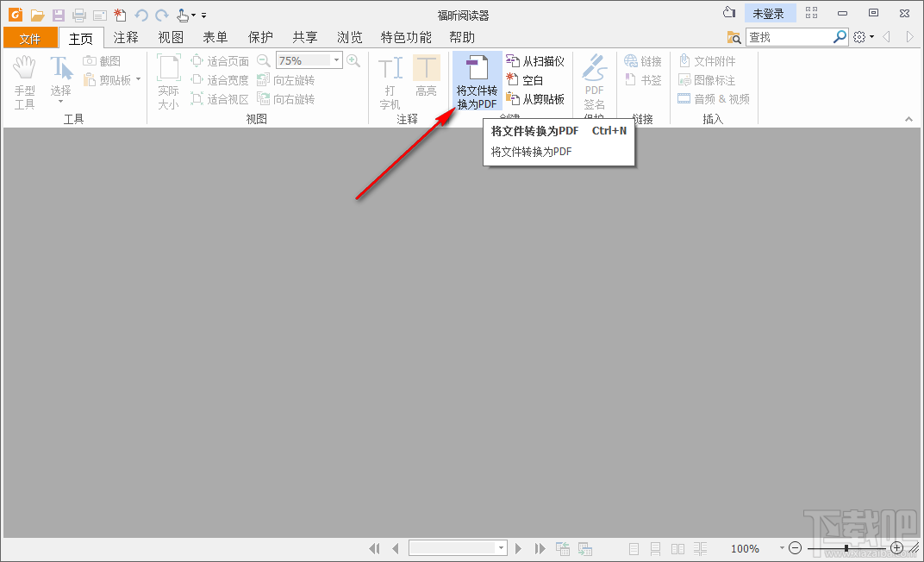
Task: Collapse the ribbon with the chevron arrow
Action: tap(909, 119)
